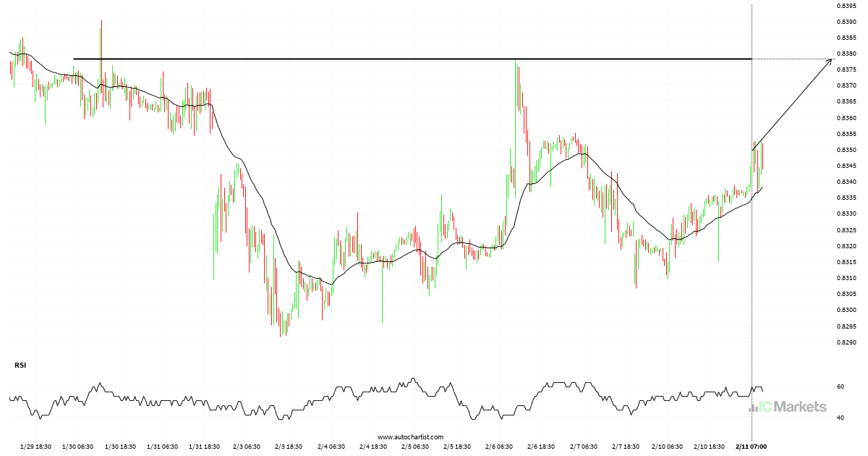The image size is (868, 456).
Task: Click the 2/7 18:30 time label
Action: point(625,447)
